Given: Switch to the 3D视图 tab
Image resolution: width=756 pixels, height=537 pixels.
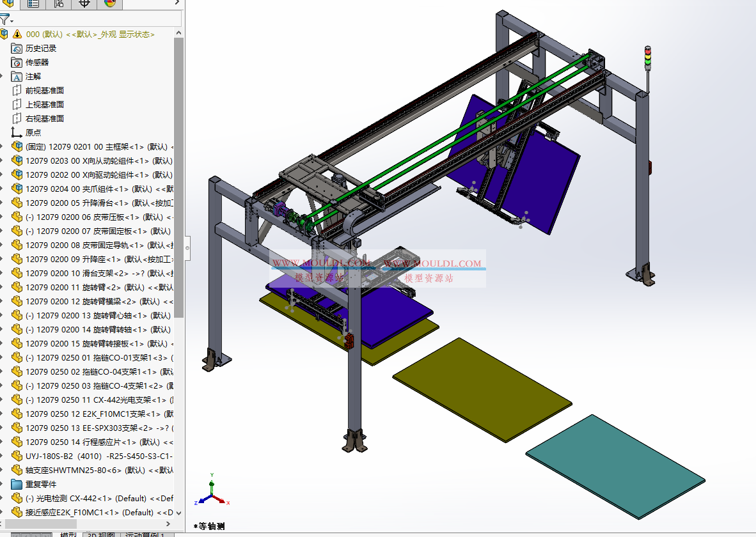Looking at the screenshot, I should pyautogui.click(x=102, y=535).
